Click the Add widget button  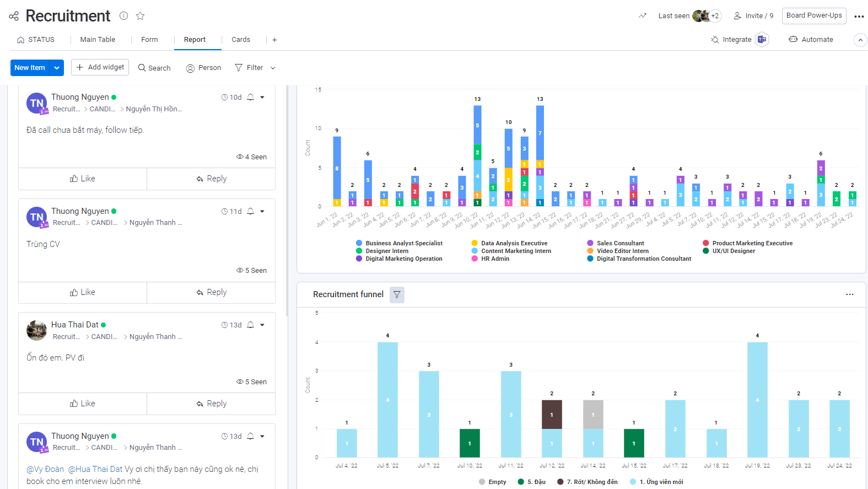click(x=100, y=67)
